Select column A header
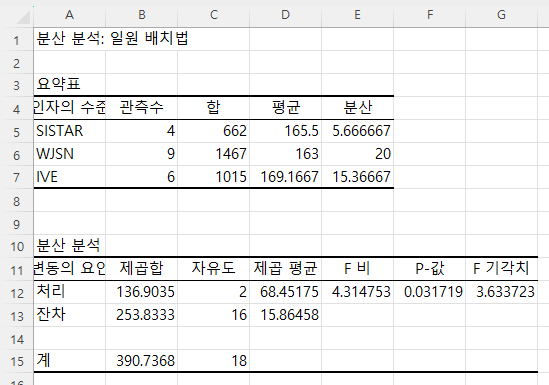This screenshot has height=385, width=549. (x=70, y=16)
